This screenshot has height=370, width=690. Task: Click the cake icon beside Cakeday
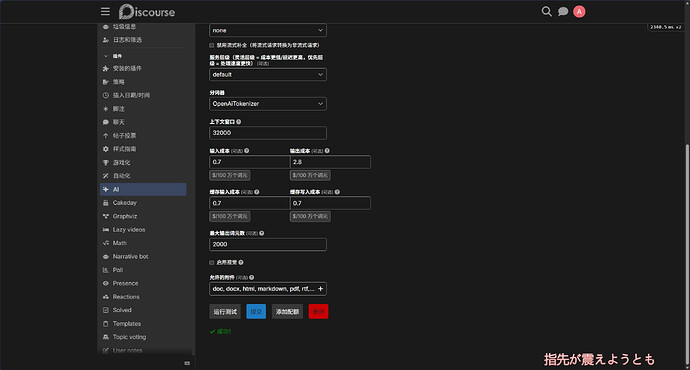pyautogui.click(x=106, y=203)
